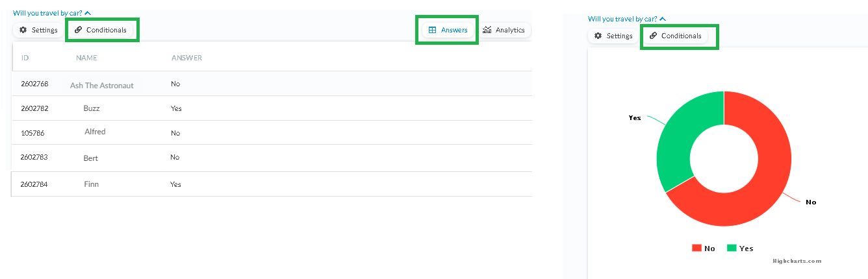
Task: Open Settings in the right chart panel
Action: click(613, 36)
